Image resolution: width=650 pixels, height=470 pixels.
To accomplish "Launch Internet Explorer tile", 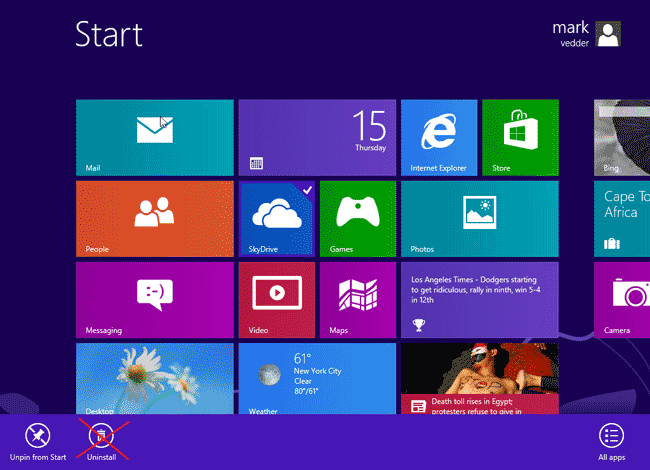I will pos(438,137).
